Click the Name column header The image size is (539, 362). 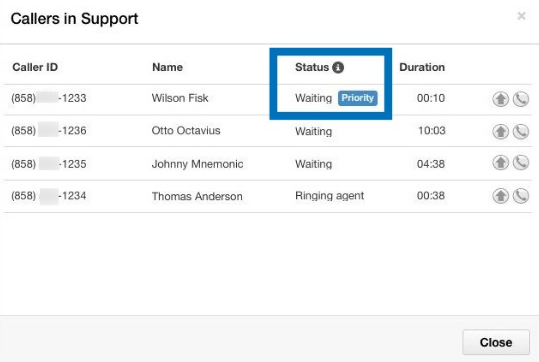[x=167, y=67]
